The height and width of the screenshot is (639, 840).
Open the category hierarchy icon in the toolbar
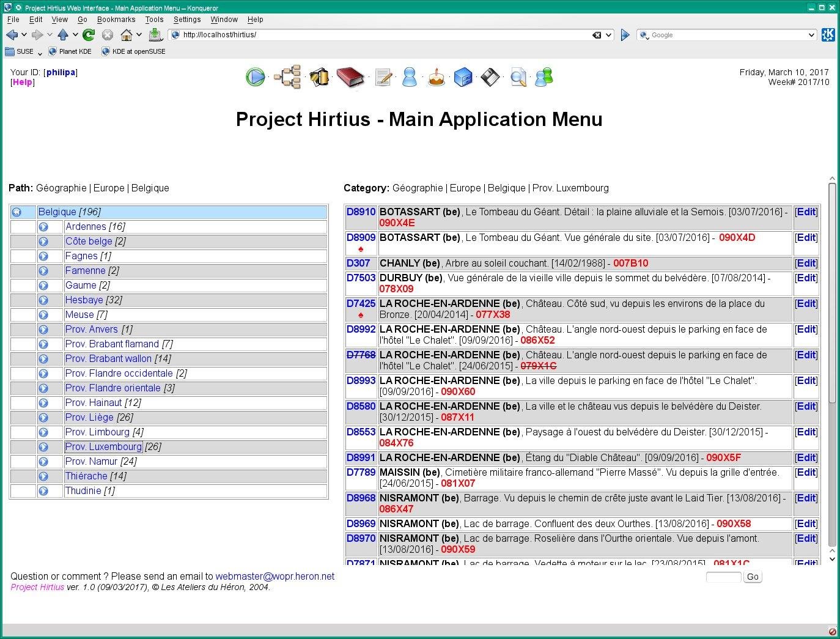click(x=287, y=76)
